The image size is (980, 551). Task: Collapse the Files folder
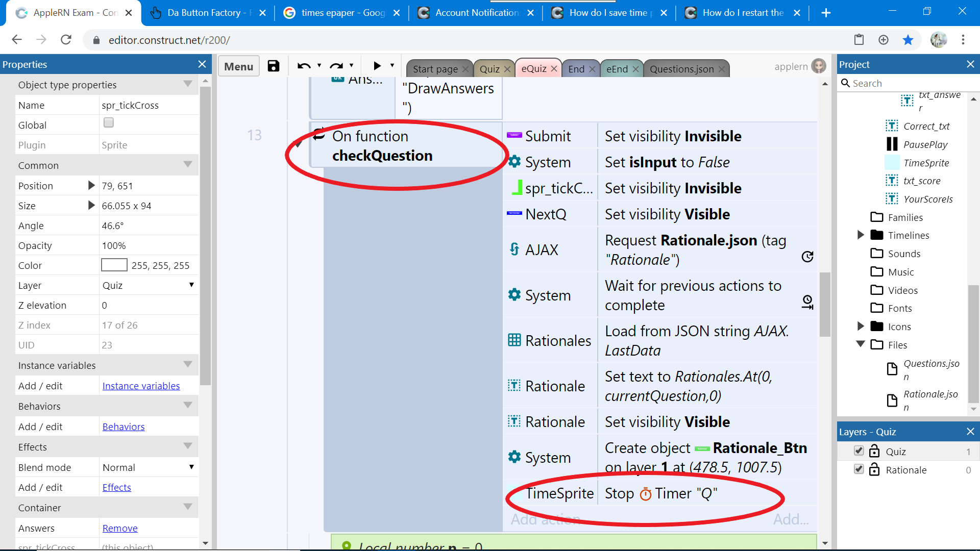point(861,344)
